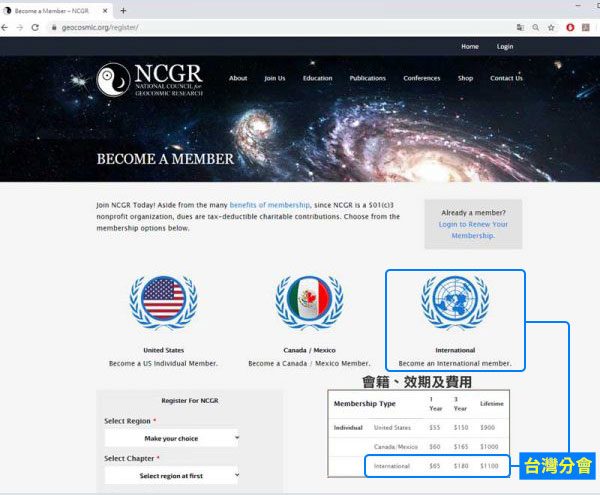Open a new tab with plus button
Screen dimensions: 600x495
coord(123,11)
